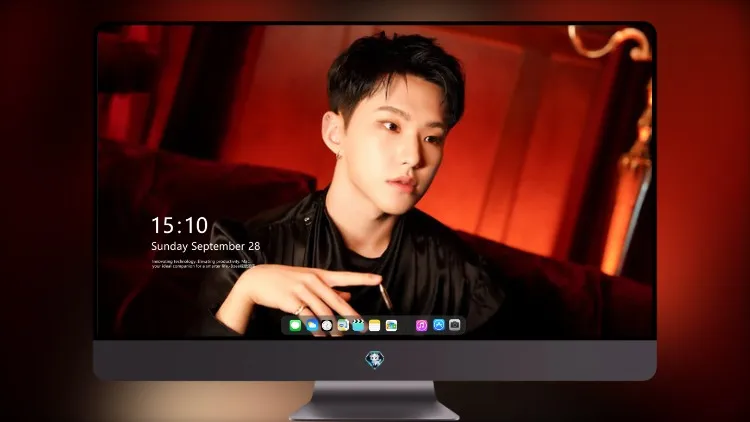Launch the clapperboard video app in dock
Screen dimensions: 750x422
[x=358, y=325]
